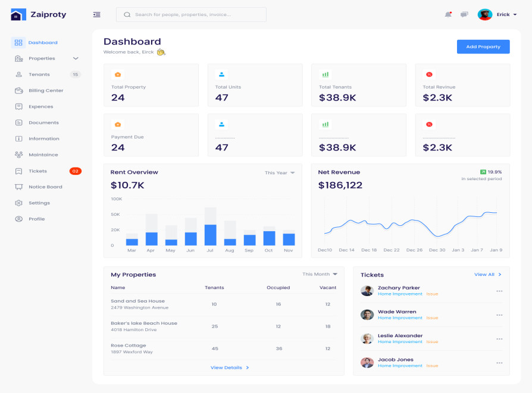Viewport: 532px width, 393px height.
Task: Click the Add Property button
Action: [x=483, y=46]
